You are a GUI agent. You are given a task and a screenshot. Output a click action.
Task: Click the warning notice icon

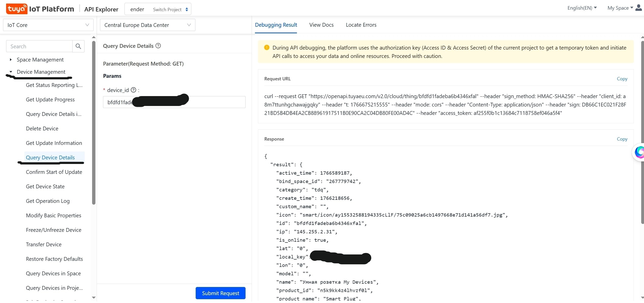click(x=267, y=48)
